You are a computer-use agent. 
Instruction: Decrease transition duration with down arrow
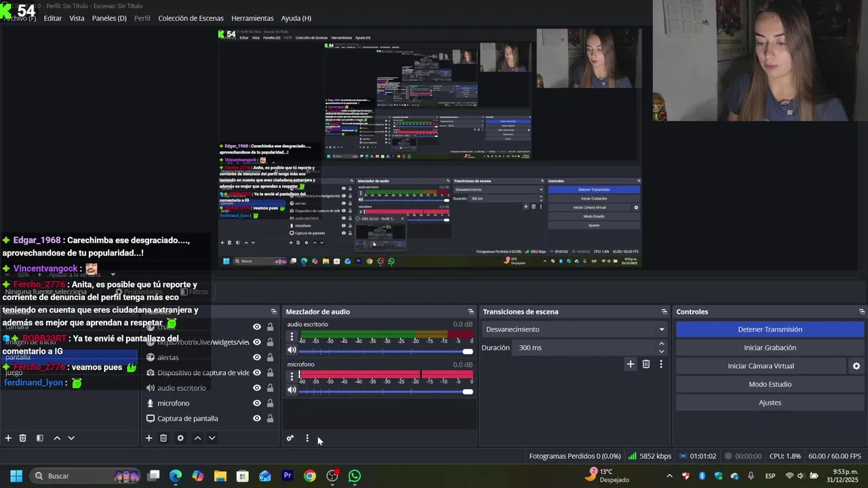click(x=662, y=351)
